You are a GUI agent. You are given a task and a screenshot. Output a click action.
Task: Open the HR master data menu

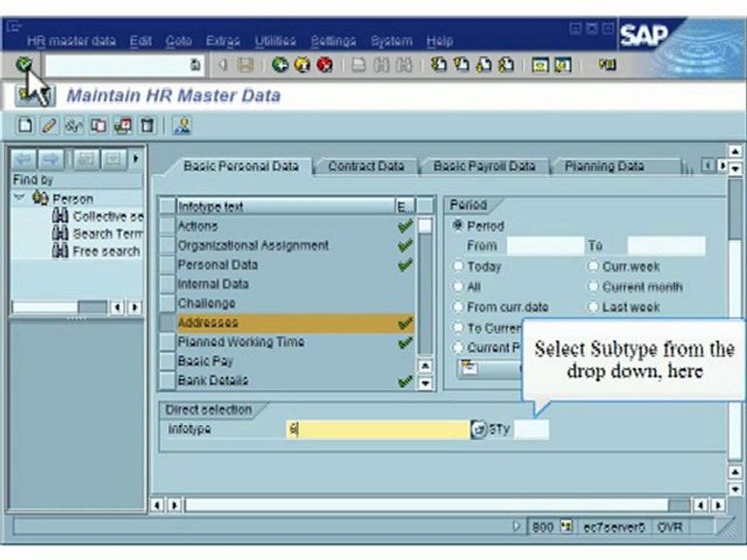pyautogui.click(x=72, y=41)
